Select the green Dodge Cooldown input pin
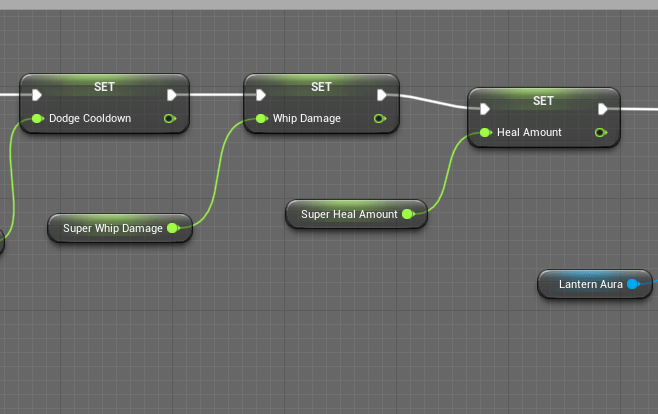This screenshot has height=414, width=658. tap(37, 118)
